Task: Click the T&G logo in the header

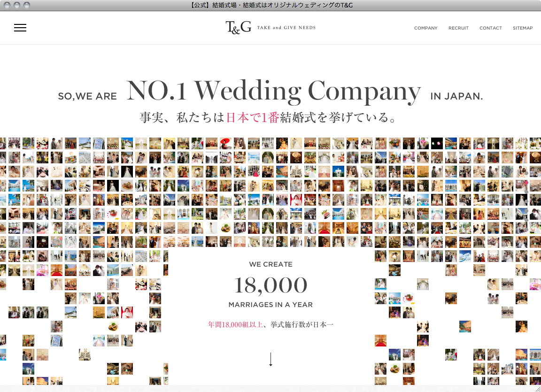Action: point(238,28)
